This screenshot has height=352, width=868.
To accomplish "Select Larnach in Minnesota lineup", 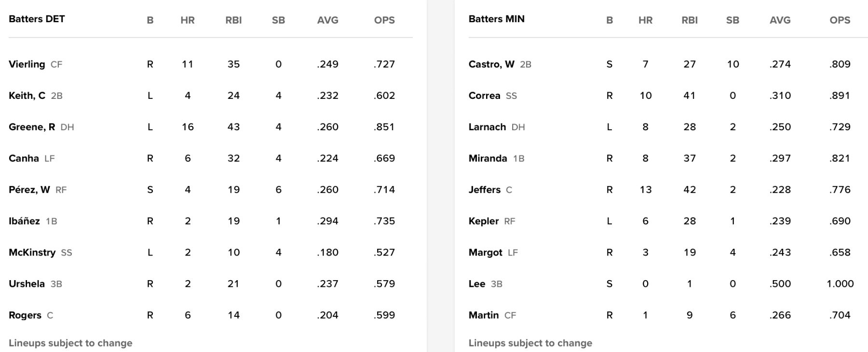I will (x=487, y=127).
